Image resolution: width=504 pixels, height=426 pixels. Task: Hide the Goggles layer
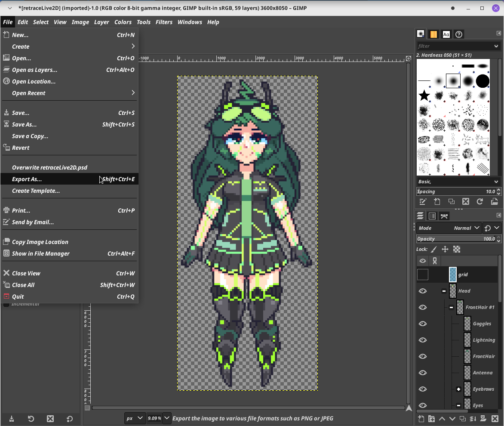coord(423,324)
